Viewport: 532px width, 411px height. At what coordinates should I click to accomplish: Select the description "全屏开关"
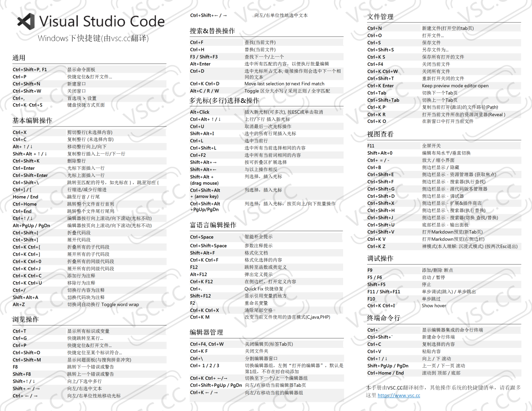(x=431, y=146)
